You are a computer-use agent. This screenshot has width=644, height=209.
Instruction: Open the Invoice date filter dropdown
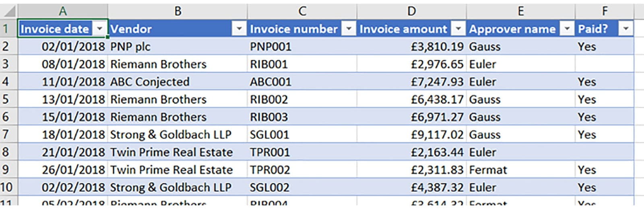[99, 29]
